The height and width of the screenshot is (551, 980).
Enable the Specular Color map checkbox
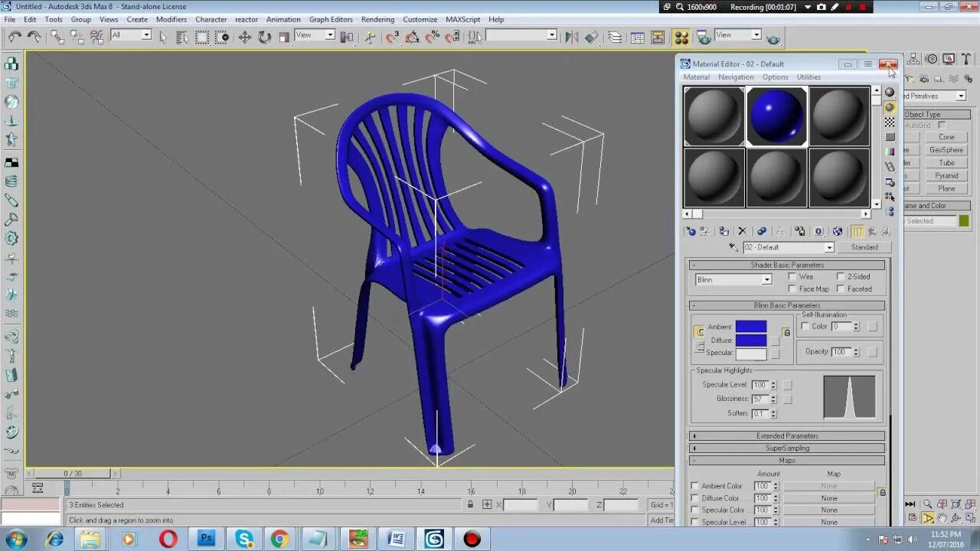click(694, 510)
